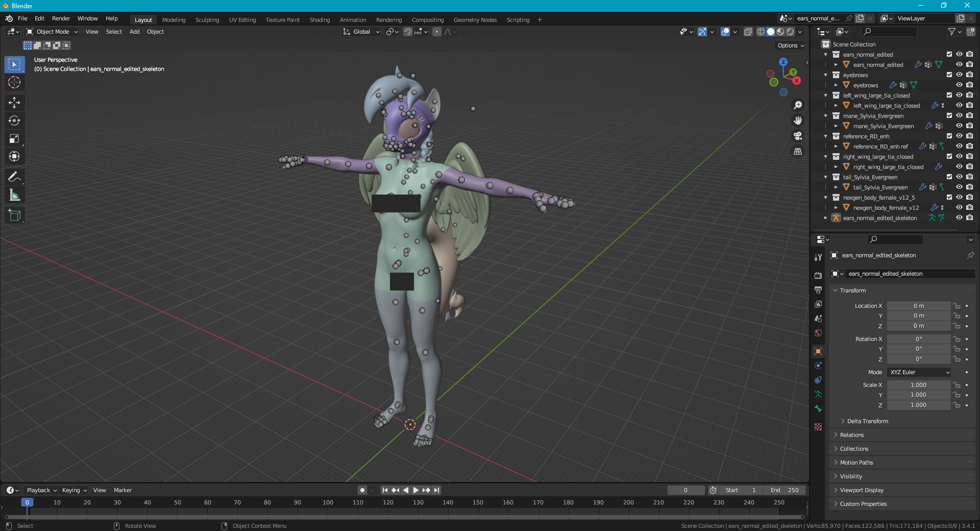The height and width of the screenshot is (531, 980).
Task: Switch to rendered viewport shading
Action: tap(790, 32)
